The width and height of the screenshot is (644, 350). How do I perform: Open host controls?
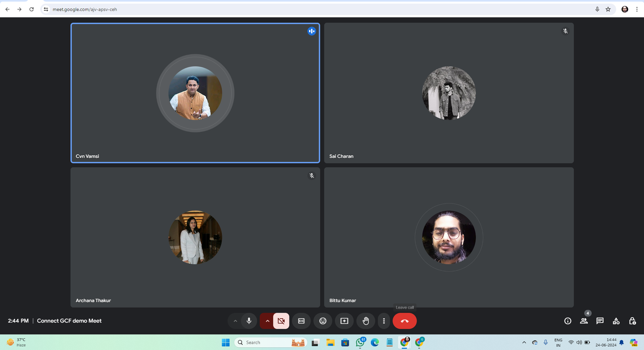(632, 321)
